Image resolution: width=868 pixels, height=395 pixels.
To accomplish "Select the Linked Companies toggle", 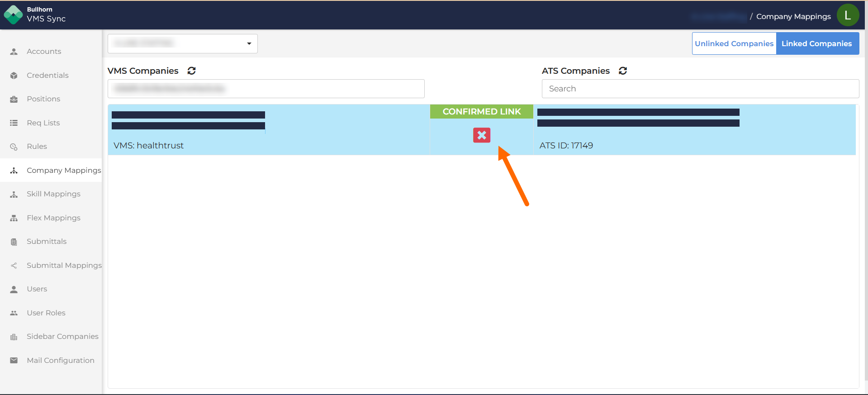I will [816, 44].
